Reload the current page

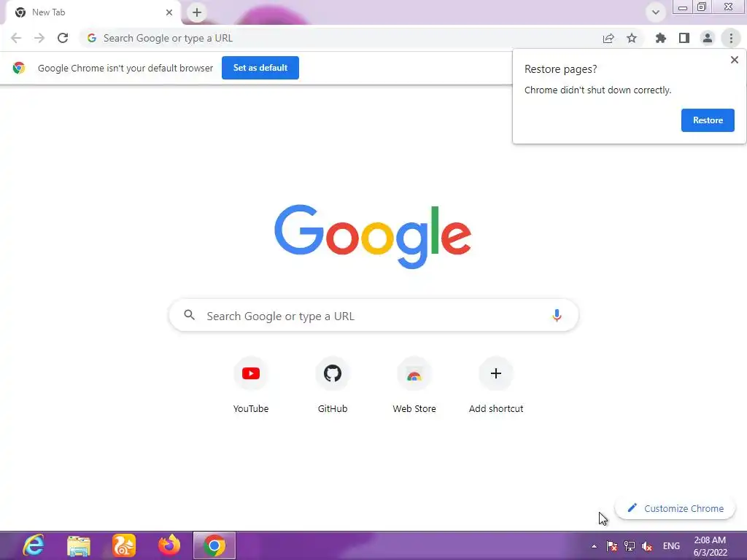63,38
